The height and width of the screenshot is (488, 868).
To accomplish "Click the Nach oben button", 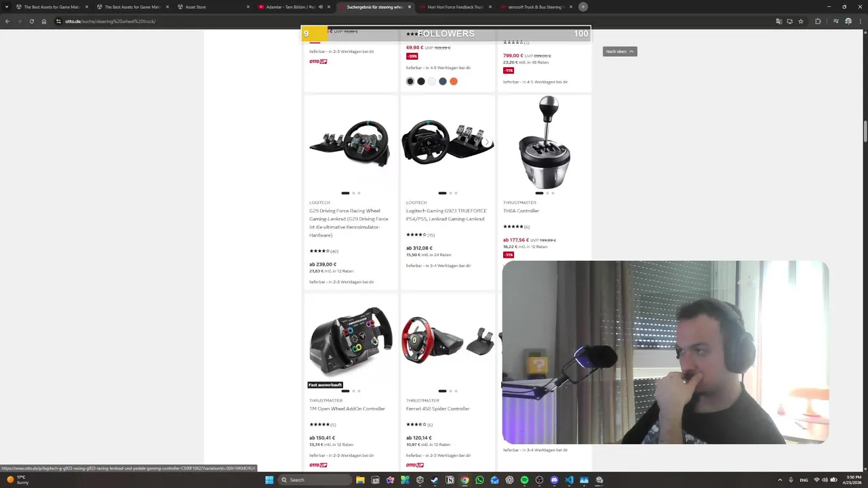I will pos(620,52).
